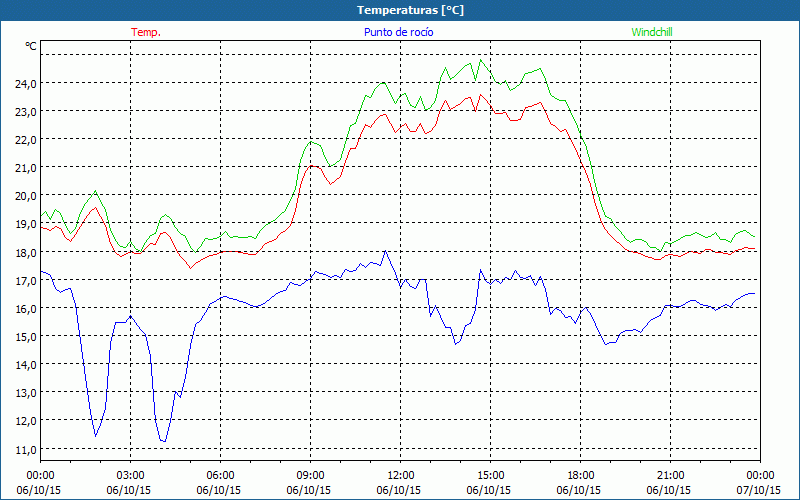Screen dimensions: 800x500
Task: Click the 16,0 y-axis value
Action: pyautogui.click(x=26, y=309)
